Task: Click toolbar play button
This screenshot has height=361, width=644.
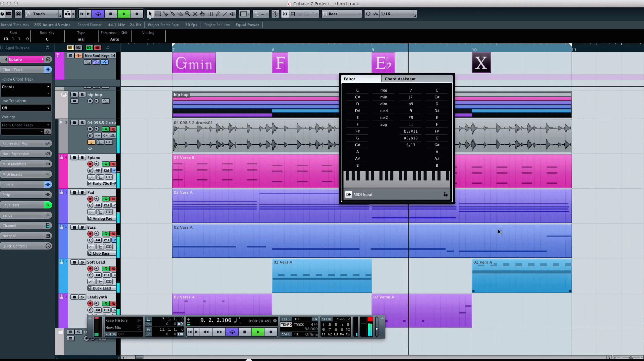Action: click(x=124, y=14)
